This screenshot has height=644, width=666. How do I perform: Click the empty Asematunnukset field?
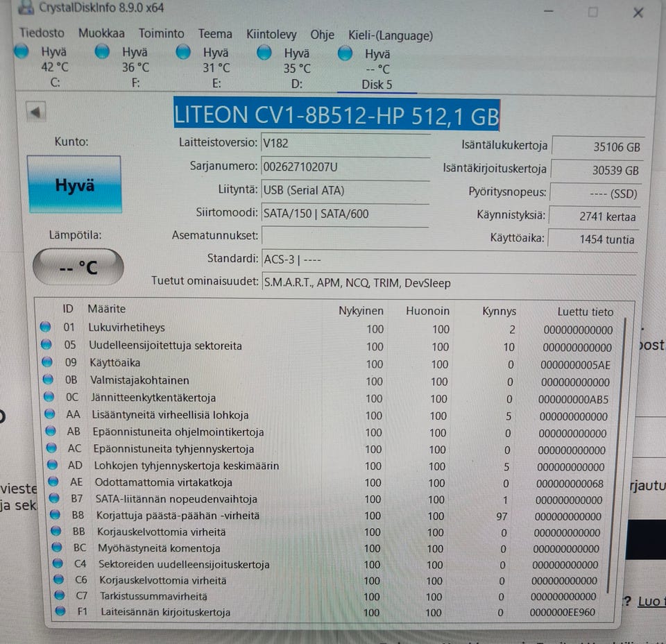click(x=345, y=236)
